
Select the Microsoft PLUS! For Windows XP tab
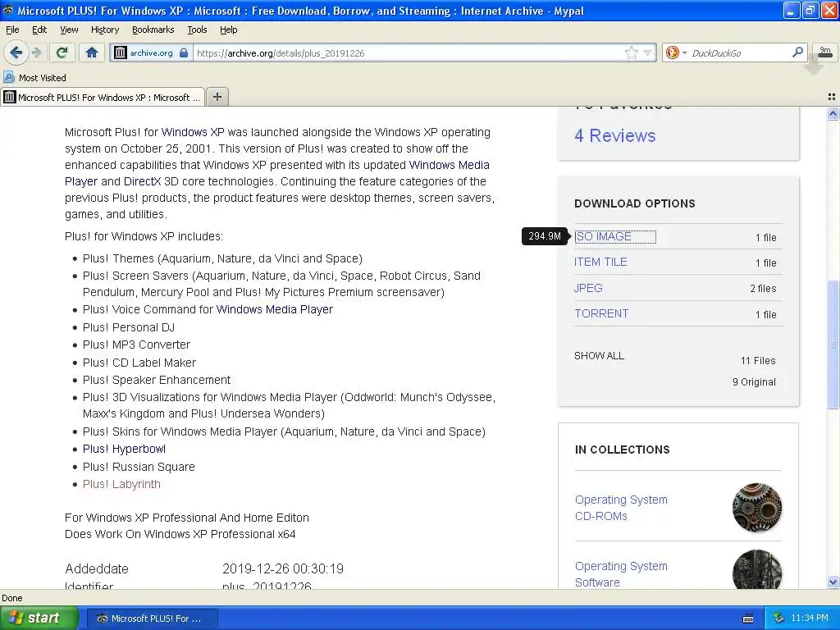[x=103, y=97]
